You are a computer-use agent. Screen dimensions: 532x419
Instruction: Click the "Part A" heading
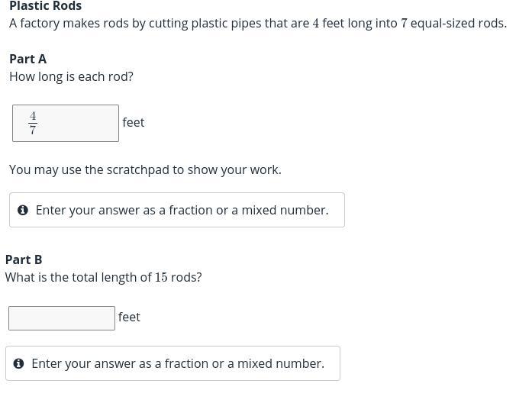[x=28, y=59]
